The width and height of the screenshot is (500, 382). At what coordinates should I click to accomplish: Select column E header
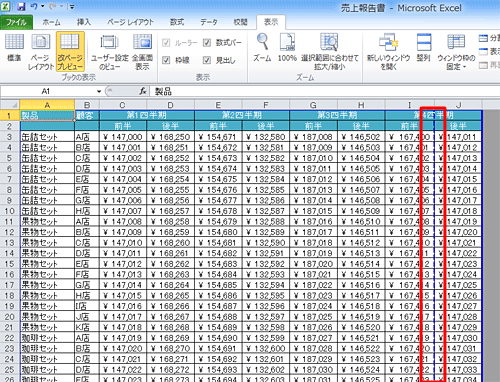pyautogui.click(x=218, y=105)
